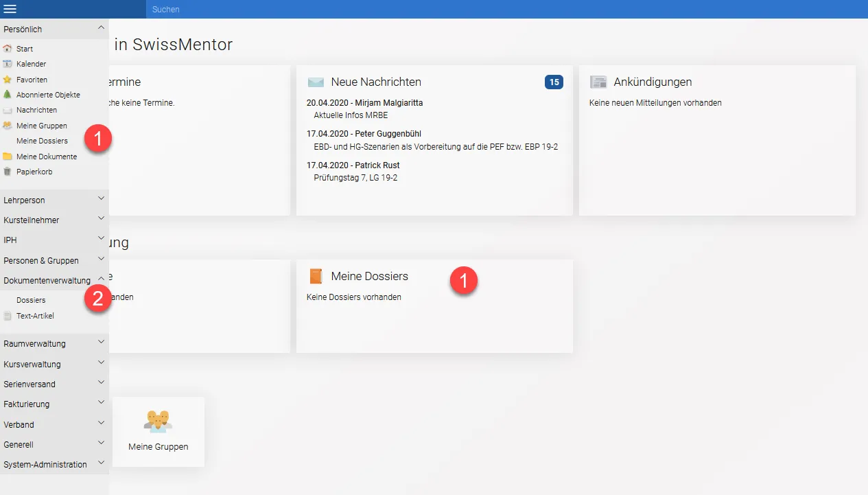Viewport: 868px width, 495px height.
Task: Click the envelope icon in Neue Nachrichten card
Action: click(x=316, y=82)
